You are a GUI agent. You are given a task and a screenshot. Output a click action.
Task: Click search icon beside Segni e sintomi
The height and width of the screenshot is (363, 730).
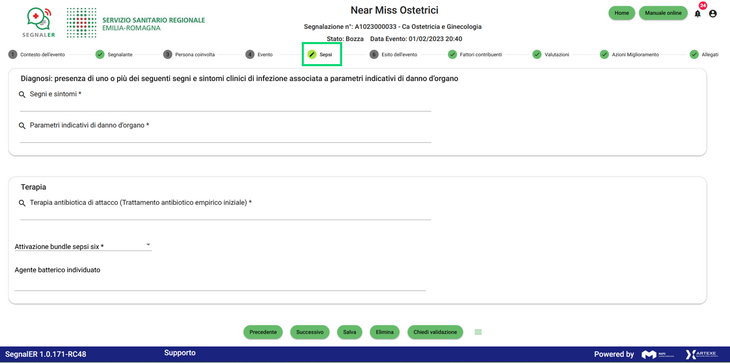pos(22,94)
